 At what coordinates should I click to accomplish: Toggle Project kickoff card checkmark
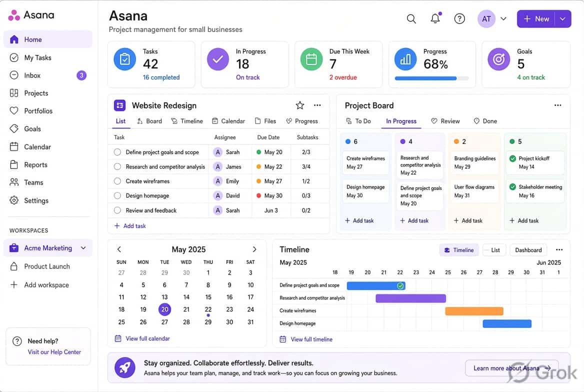coord(512,158)
